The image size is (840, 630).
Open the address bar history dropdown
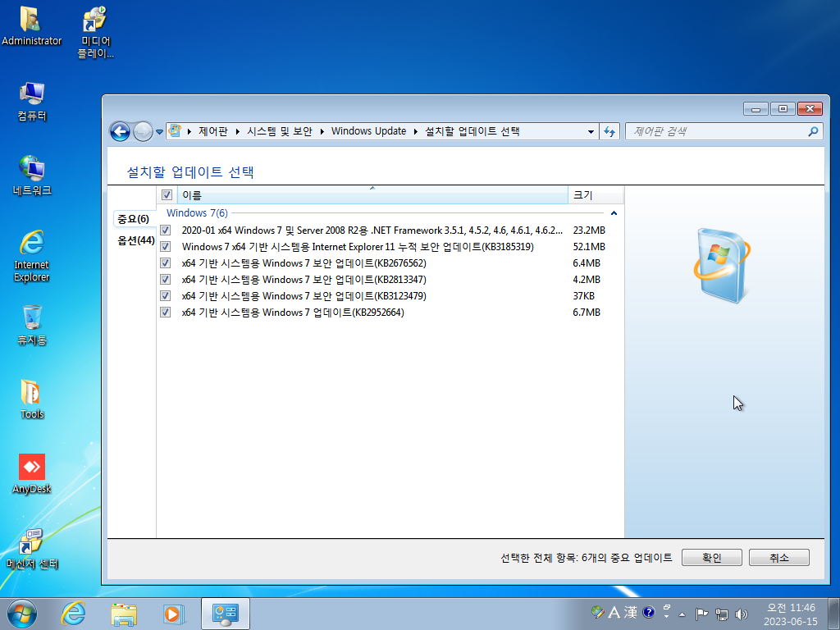click(x=591, y=132)
